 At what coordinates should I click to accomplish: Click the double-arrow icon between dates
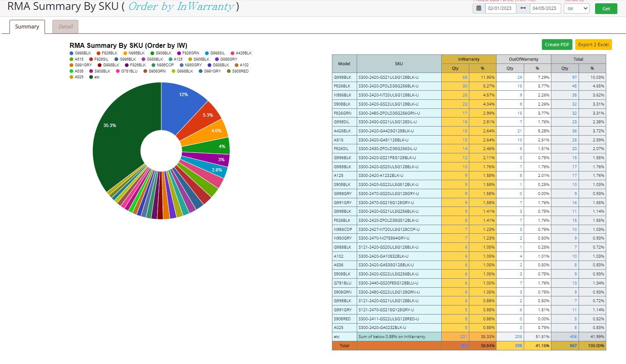pyautogui.click(x=523, y=8)
